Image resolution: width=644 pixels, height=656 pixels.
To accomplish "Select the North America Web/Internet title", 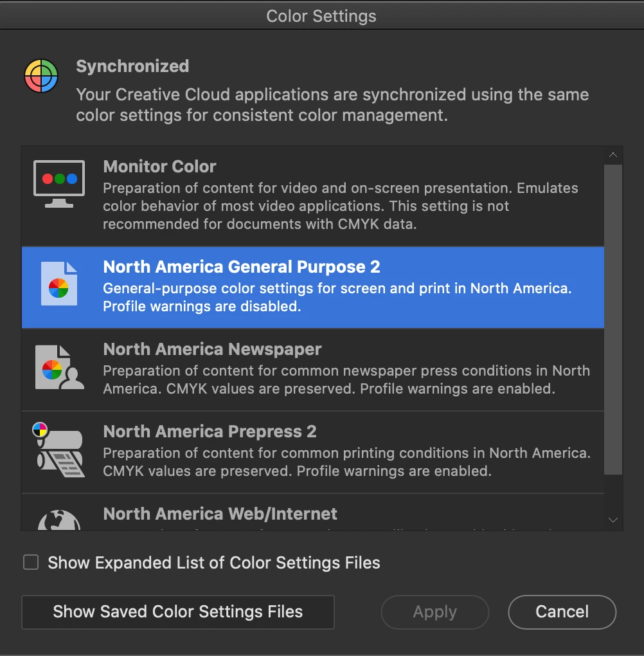I will [220, 514].
